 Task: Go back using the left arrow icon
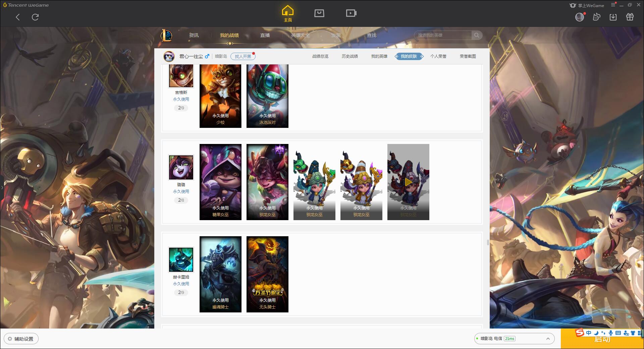point(18,17)
